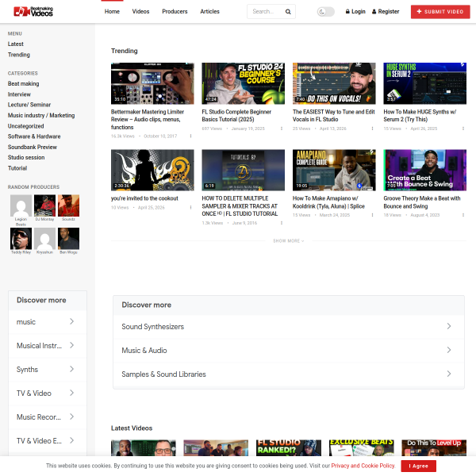Image resolution: width=476 pixels, height=476 pixels.
Task: Click the Submit Video button
Action: pos(440,12)
